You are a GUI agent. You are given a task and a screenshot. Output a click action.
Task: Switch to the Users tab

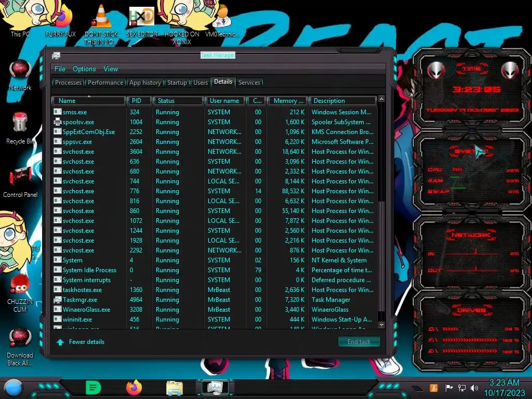pyautogui.click(x=200, y=83)
